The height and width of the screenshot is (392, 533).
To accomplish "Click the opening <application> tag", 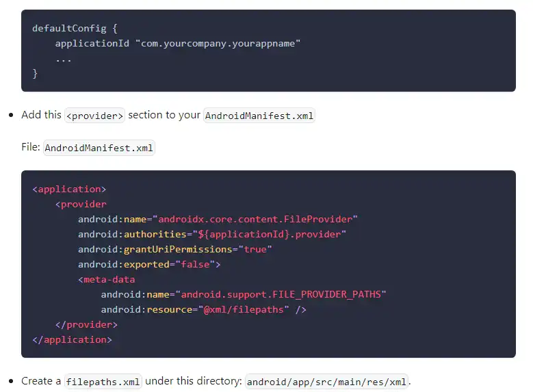I will (x=69, y=189).
